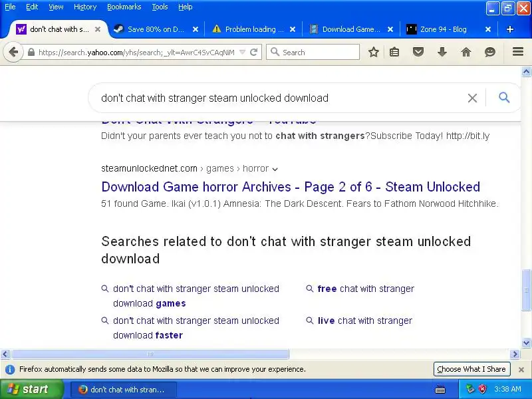Close the Save 80% on D... tab
This screenshot has width=532, height=399.
(196, 29)
